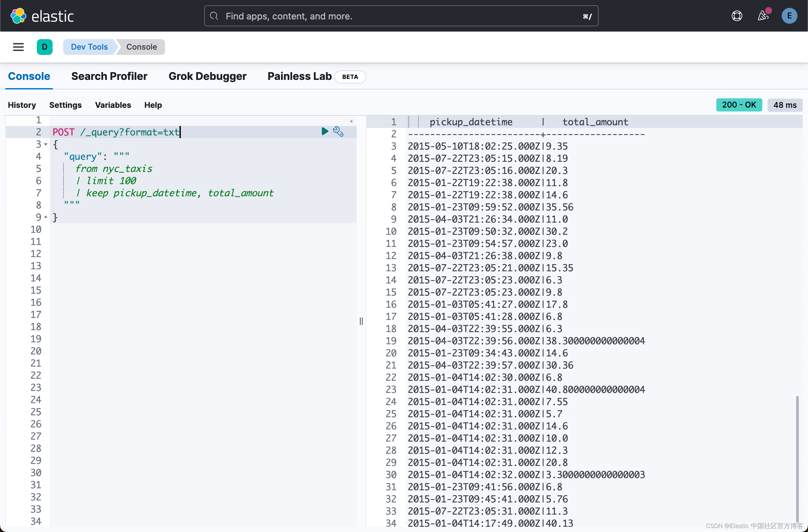808x532 pixels.
Task: Open the History panel
Action: pyautogui.click(x=22, y=105)
